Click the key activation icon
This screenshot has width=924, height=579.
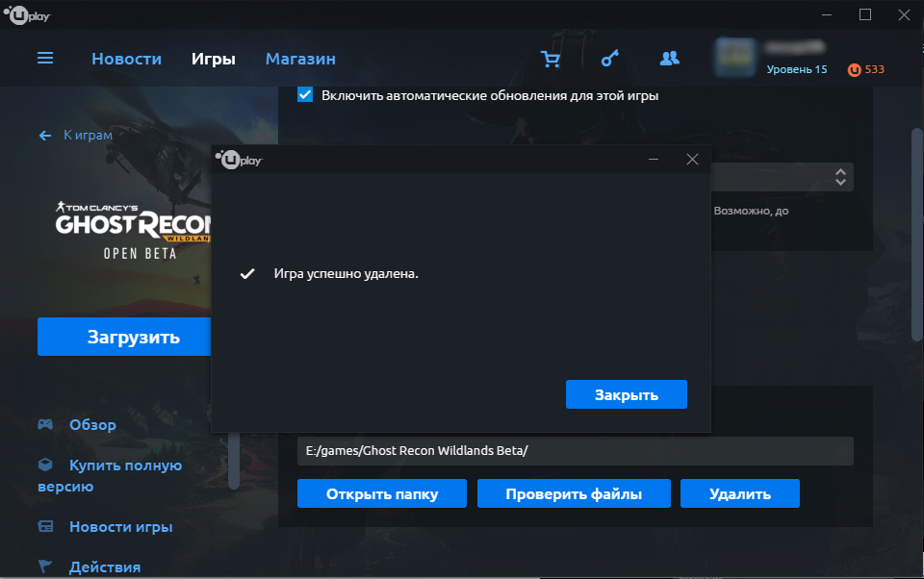[x=610, y=59]
